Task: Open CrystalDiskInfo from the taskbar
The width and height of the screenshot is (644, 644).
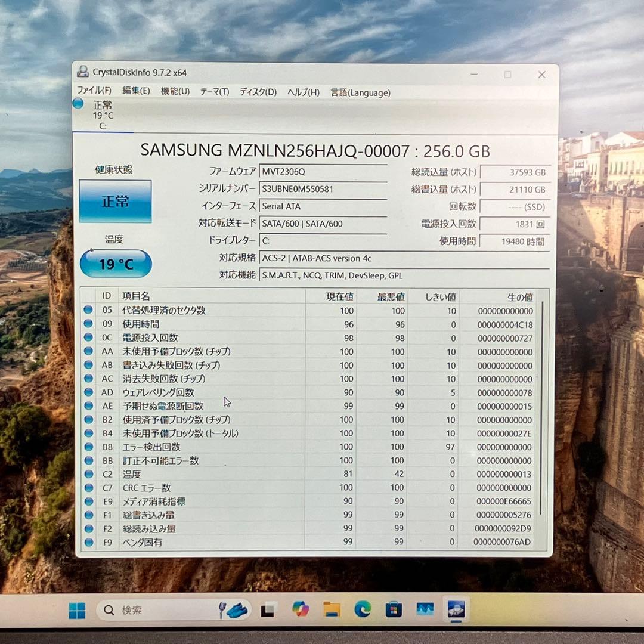Action: click(456, 610)
